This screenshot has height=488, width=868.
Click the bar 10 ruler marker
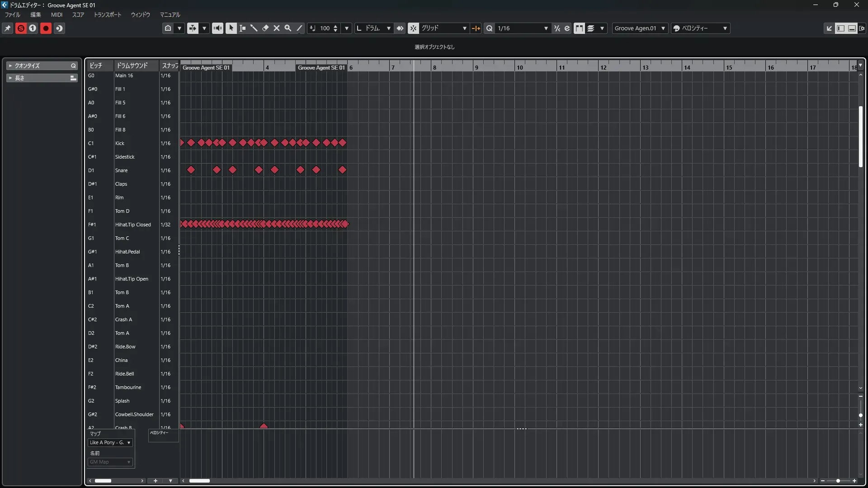520,67
